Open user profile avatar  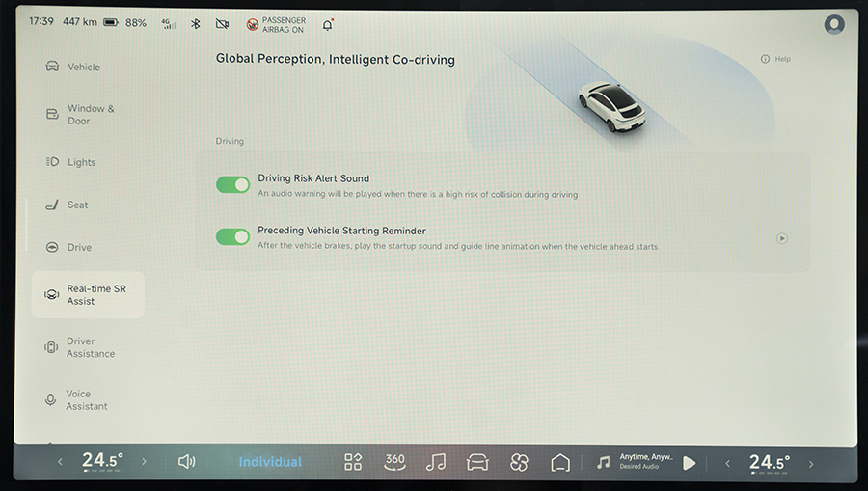click(x=834, y=24)
